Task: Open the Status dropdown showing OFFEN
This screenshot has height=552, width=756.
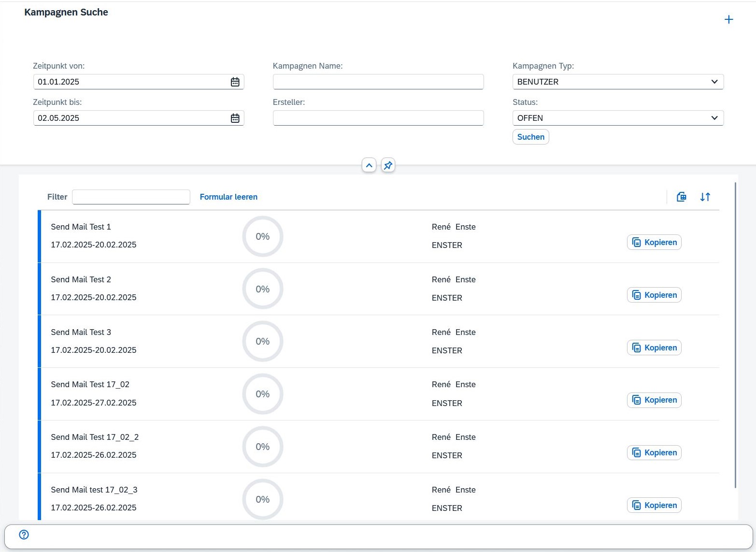Action: [x=714, y=118]
